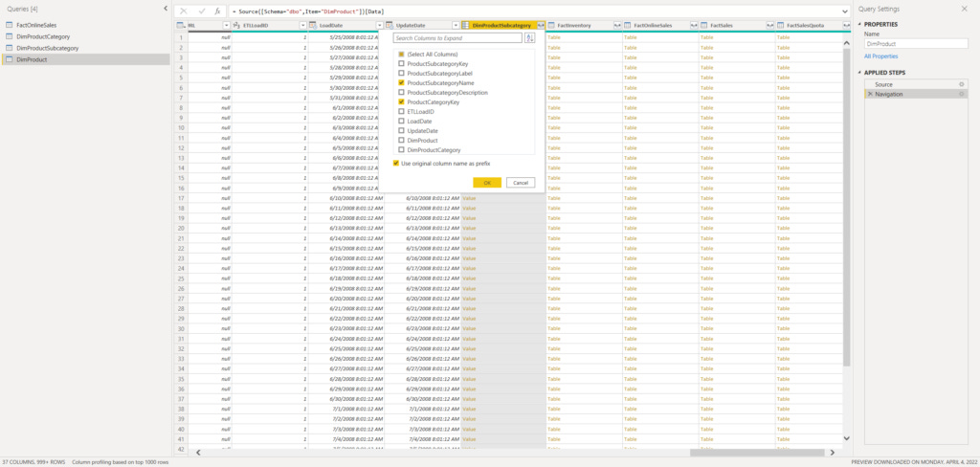
Task: Collapse the Queries pane with the chevron
Action: click(x=166, y=9)
